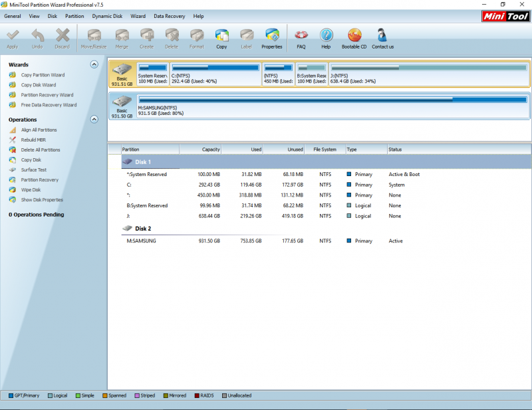The image size is (532, 410).
Task: Click the Format partition toolbar icon
Action: click(x=197, y=35)
